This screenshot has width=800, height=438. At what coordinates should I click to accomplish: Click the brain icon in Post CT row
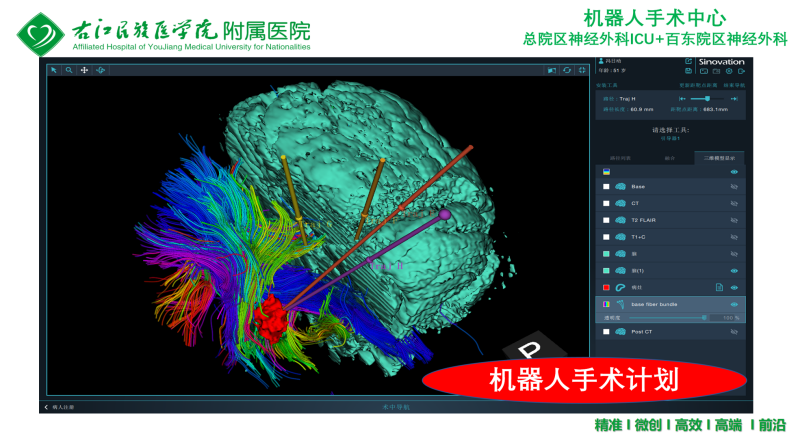click(620, 332)
